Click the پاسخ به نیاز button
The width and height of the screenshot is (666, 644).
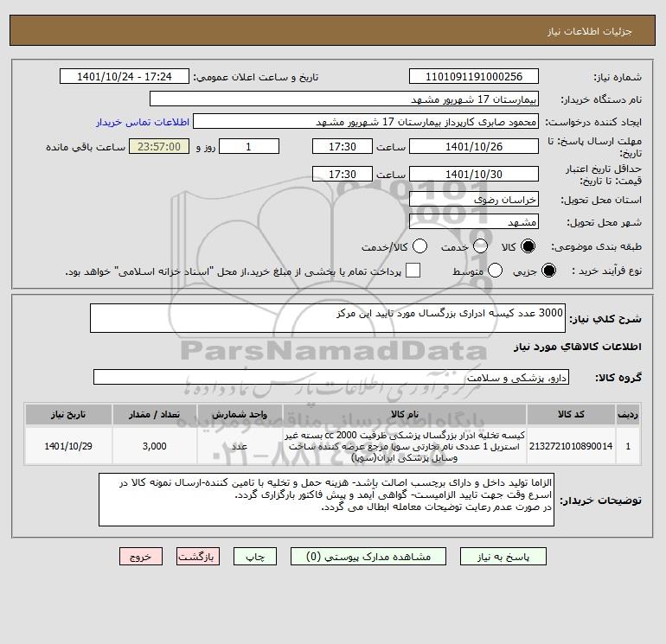pos(503,557)
